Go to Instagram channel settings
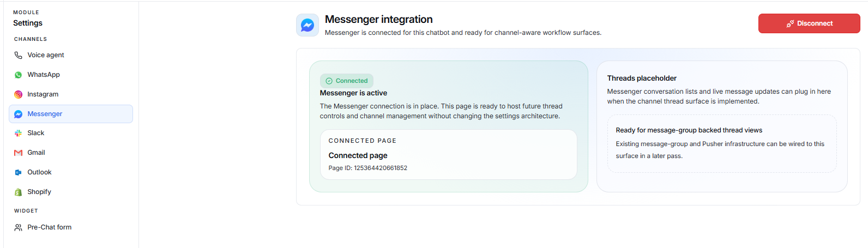 point(71,94)
